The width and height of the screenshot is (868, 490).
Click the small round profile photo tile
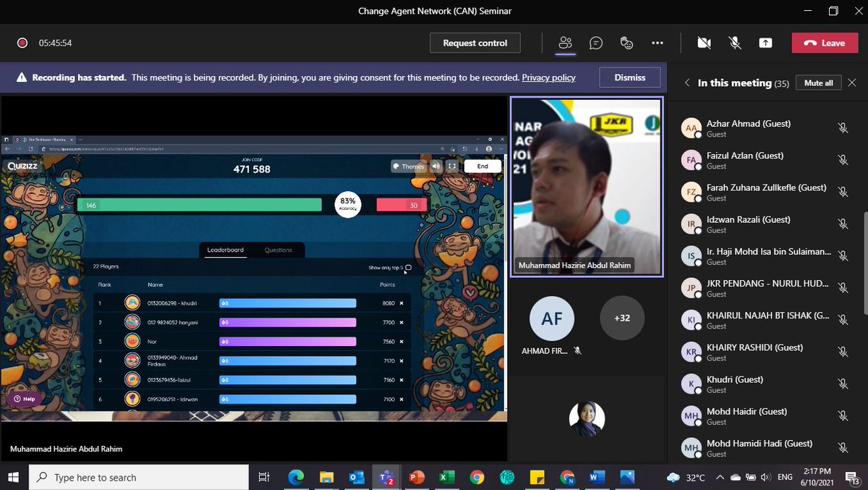587,418
